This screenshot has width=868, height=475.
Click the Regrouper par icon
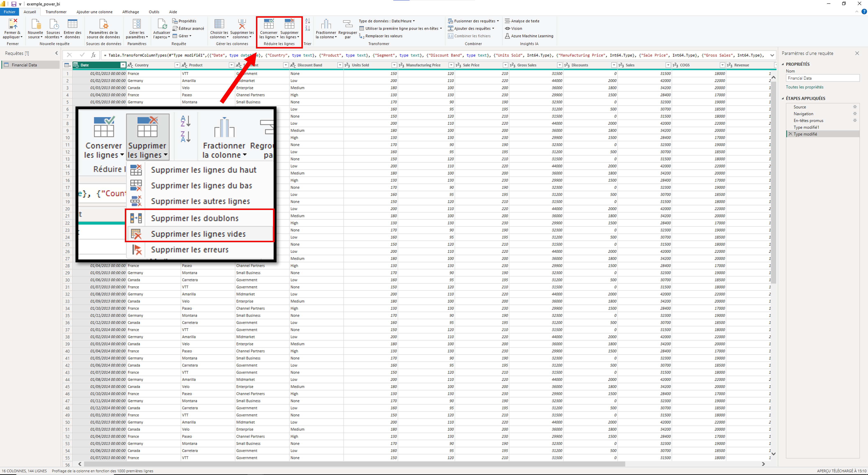pos(347,24)
